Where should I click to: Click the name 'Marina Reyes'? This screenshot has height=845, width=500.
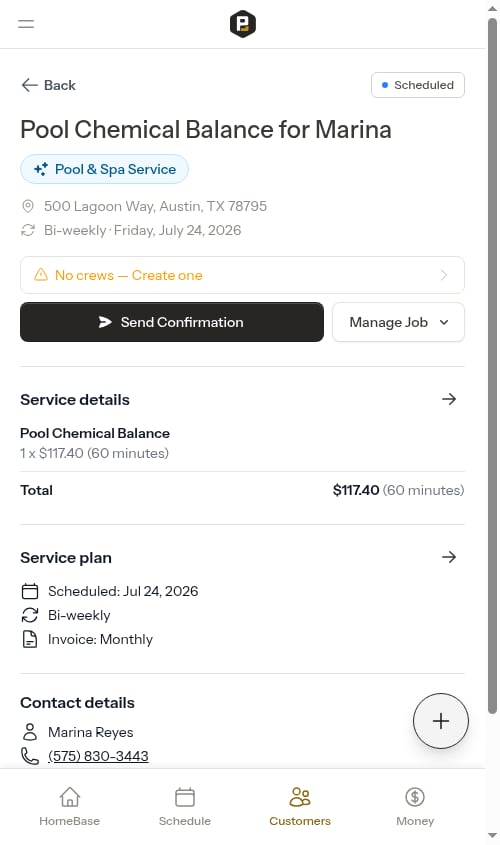pyautogui.click(x=91, y=732)
